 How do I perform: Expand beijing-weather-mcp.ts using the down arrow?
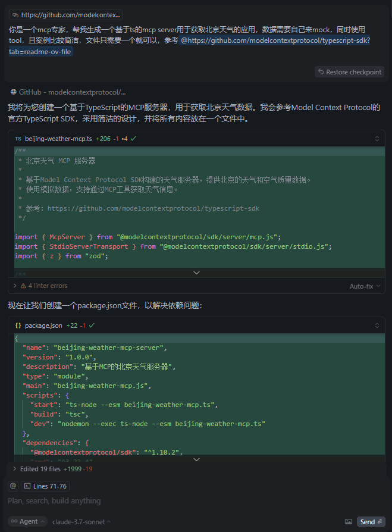coord(196,272)
